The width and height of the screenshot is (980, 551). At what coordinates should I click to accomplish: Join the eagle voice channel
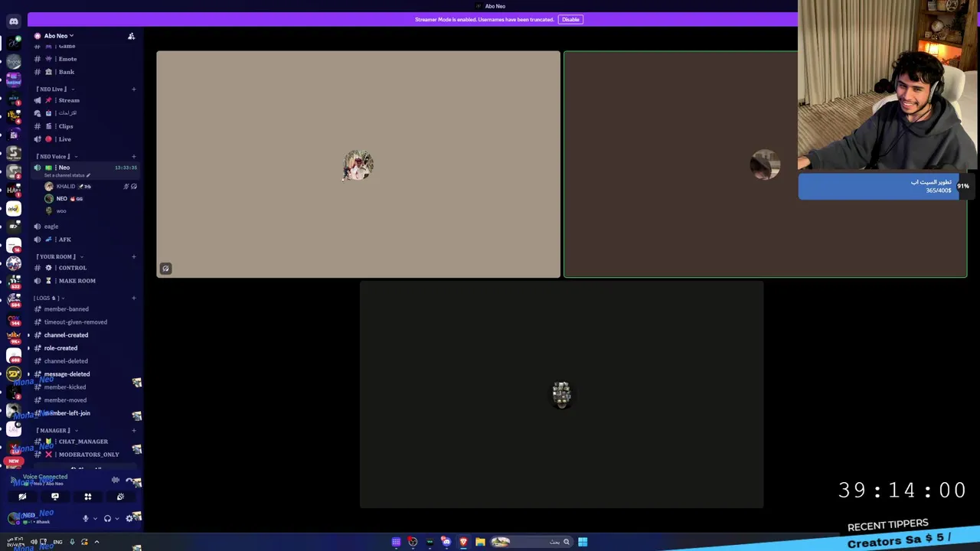tap(84, 227)
